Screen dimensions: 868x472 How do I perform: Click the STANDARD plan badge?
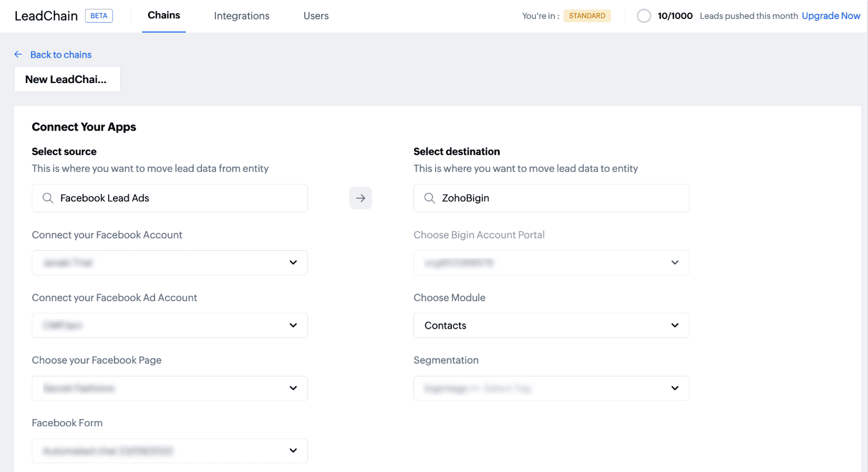point(587,16)
